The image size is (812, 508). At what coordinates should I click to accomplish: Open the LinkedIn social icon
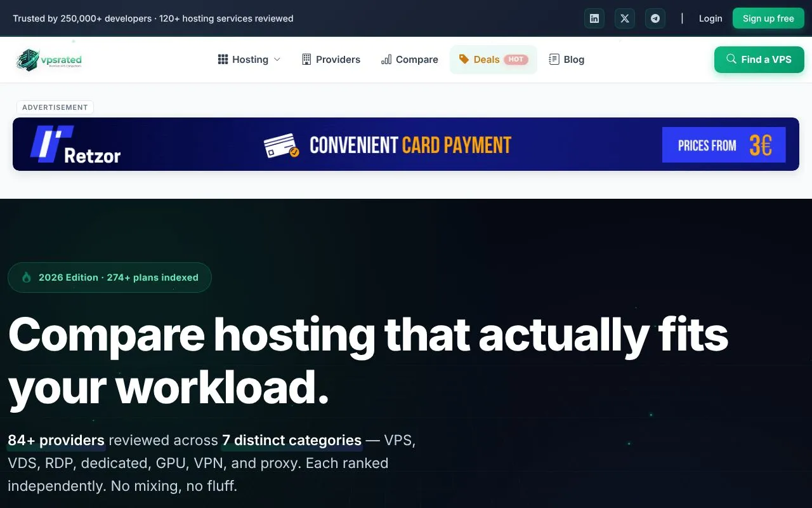click(594, 18)
